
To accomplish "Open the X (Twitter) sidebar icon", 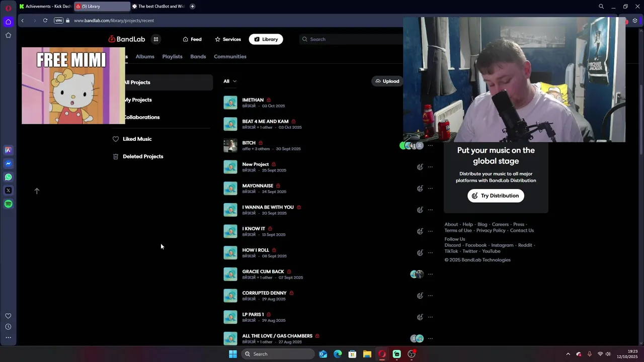I will (8, 191).
